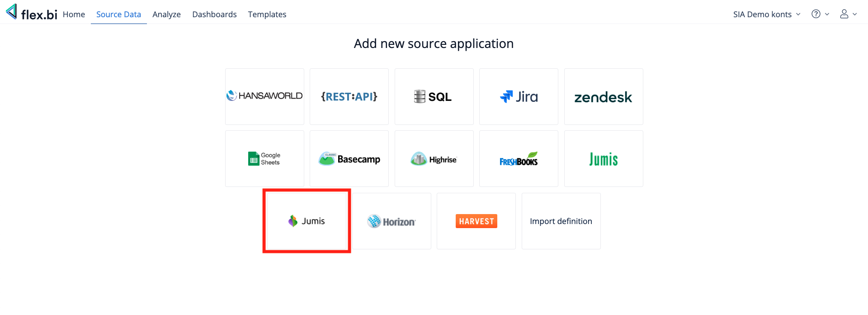This screenshot has width=868, height=315.
Task: Click the flex.bi logo
Action: point(32,14)
